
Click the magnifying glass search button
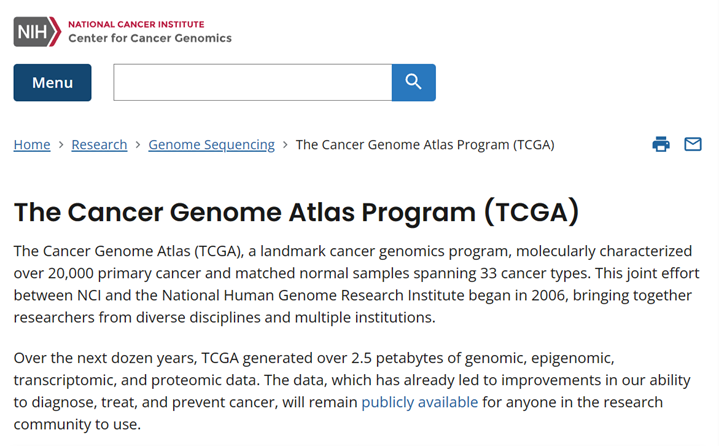click(414, 83)
